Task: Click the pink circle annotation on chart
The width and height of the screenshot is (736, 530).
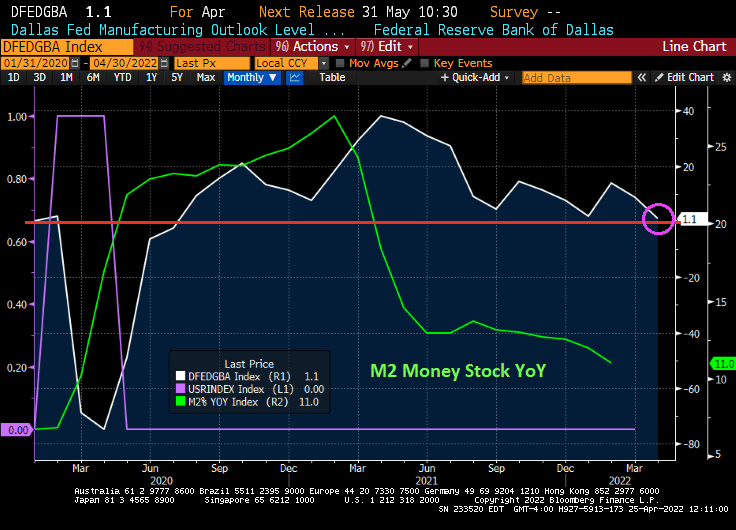Action: point(657,218)
